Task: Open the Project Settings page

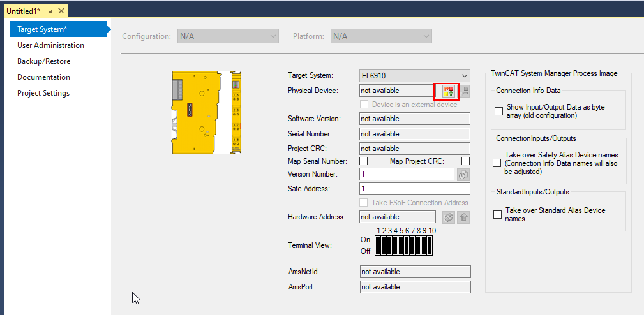Action: 43,93
